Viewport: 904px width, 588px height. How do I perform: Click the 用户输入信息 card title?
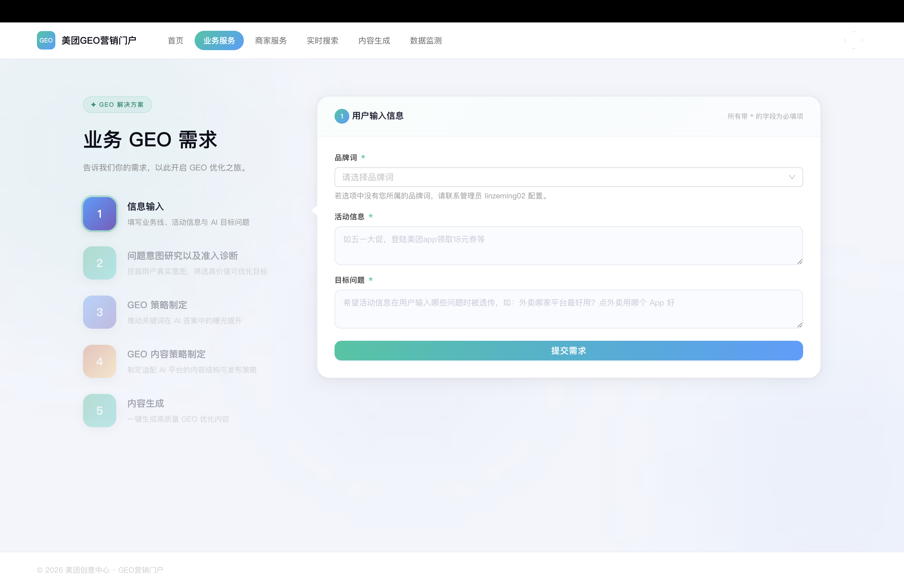pyautogui.click(x=378, y=116)
